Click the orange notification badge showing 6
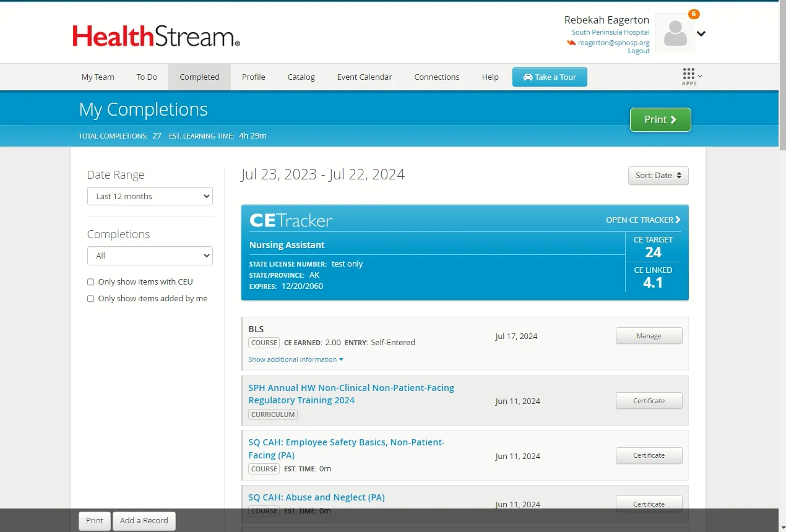This screenshot has height=532, width=786. coord(694,14)
